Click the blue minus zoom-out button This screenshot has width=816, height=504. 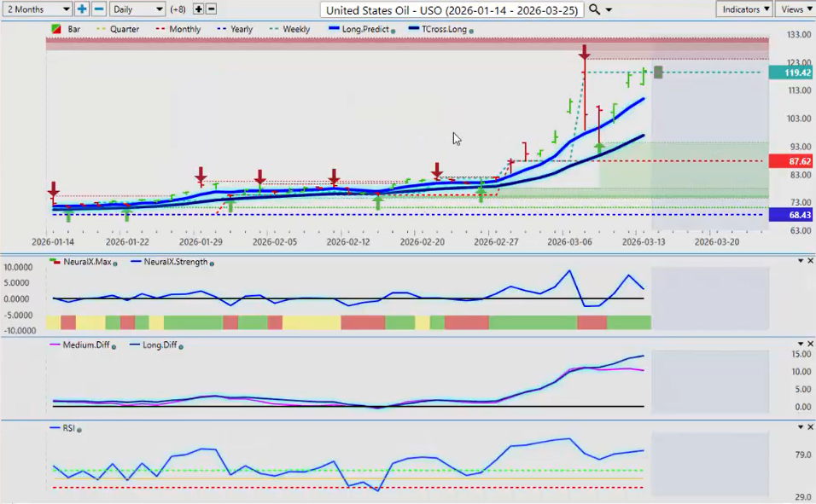(98, 9)
